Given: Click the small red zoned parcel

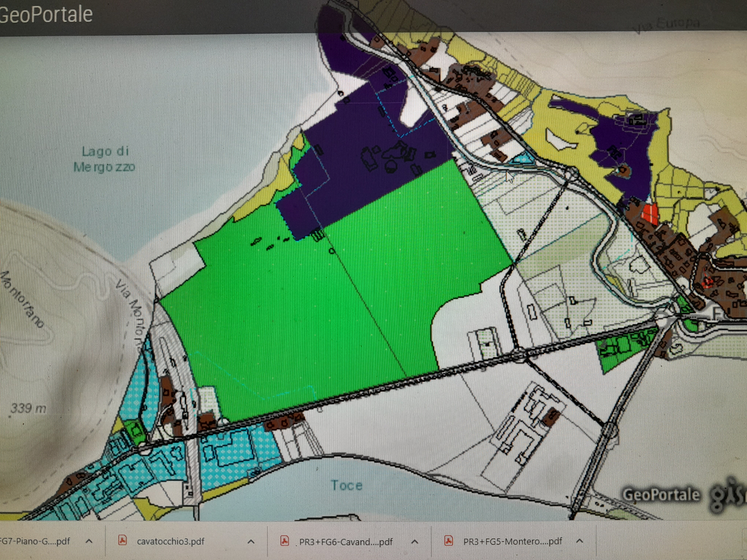Looking at the screenshot, I should [x=650, y=214].
